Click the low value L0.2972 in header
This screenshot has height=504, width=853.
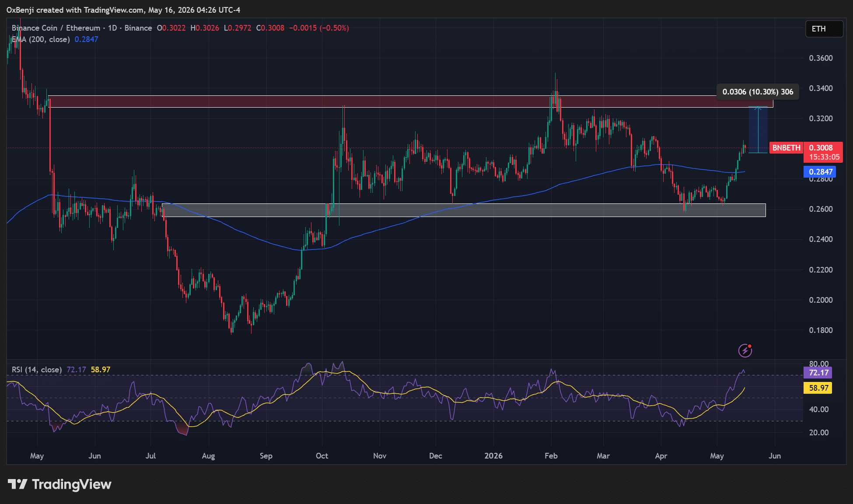[238, 28]
